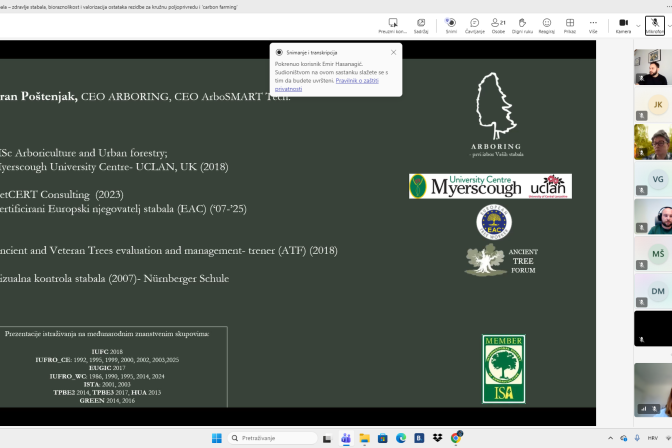This screenshot has height=448, width=672.
Task: Click the Pretraživanje taskbar search field
Action: tap(273, 438)
